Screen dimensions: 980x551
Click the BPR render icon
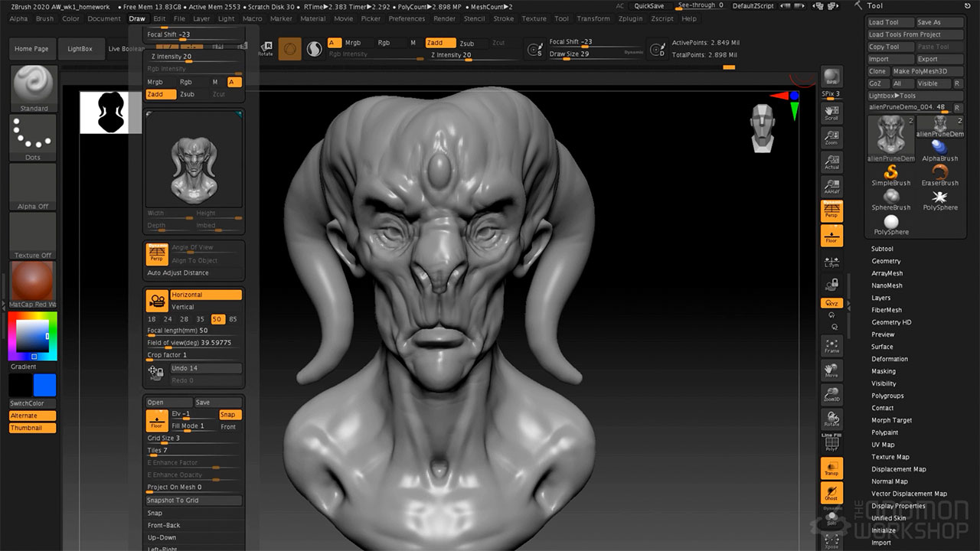coord(831,77)
